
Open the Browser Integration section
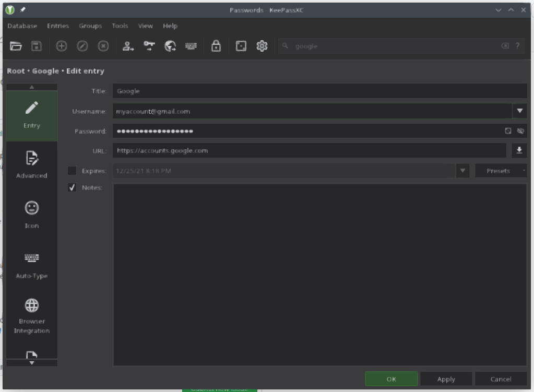(x=32, y=316)
